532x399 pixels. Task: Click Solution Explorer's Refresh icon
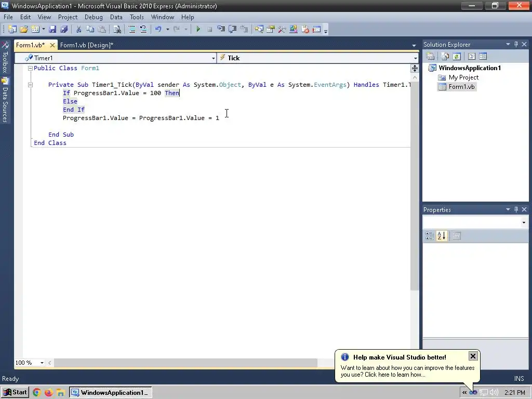pos(457,56)
